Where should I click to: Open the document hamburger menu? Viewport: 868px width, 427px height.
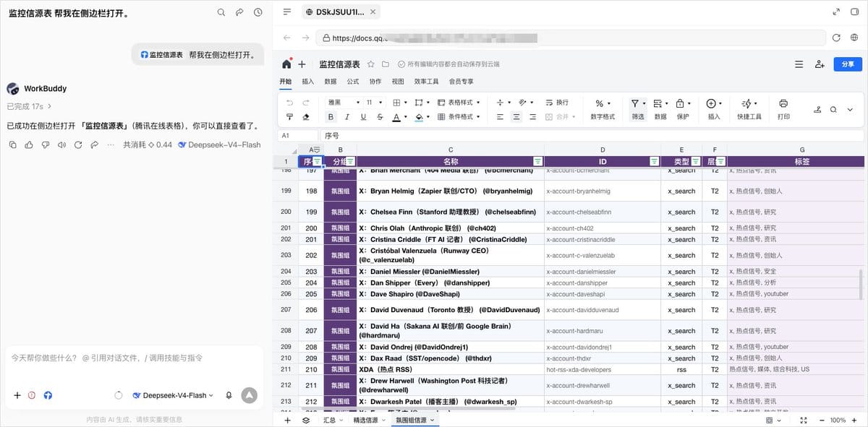[799, 64]
